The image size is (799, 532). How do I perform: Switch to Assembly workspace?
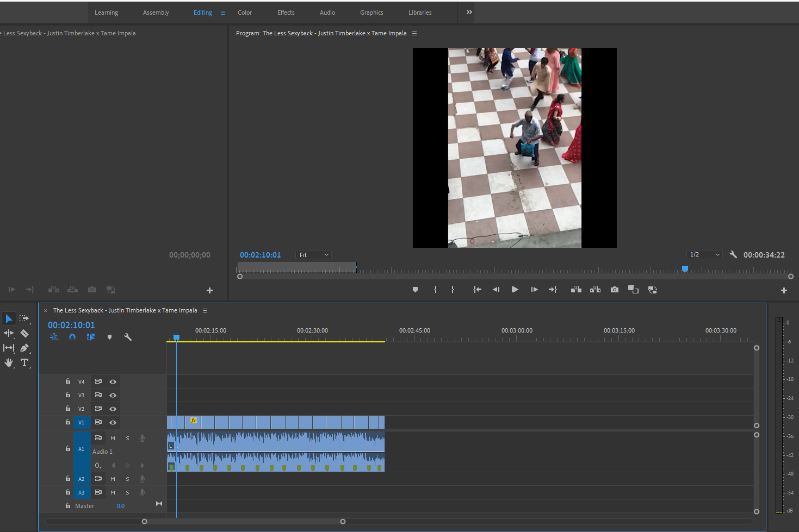coord(156,12)
